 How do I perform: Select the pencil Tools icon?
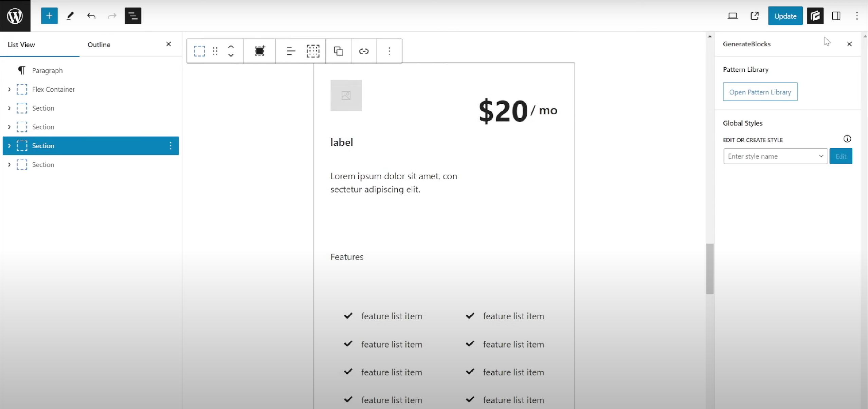[x=70, y=16]
